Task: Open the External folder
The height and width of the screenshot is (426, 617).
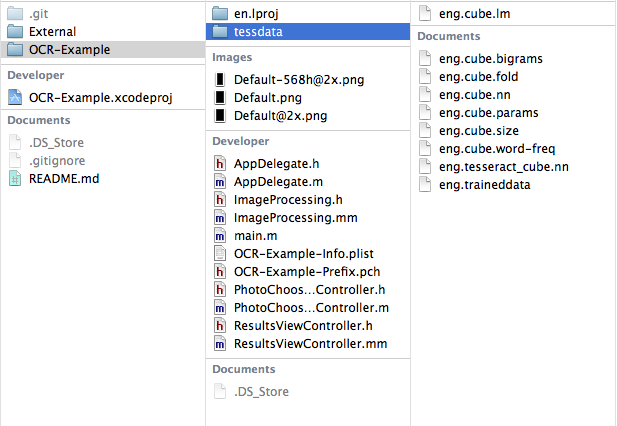Action: (52, 31)
